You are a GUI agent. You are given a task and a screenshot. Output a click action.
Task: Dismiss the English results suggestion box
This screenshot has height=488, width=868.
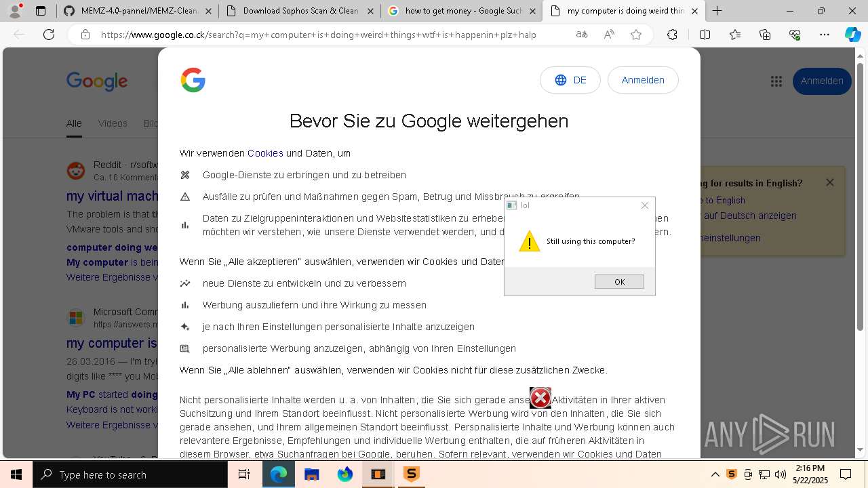[829, 182]
